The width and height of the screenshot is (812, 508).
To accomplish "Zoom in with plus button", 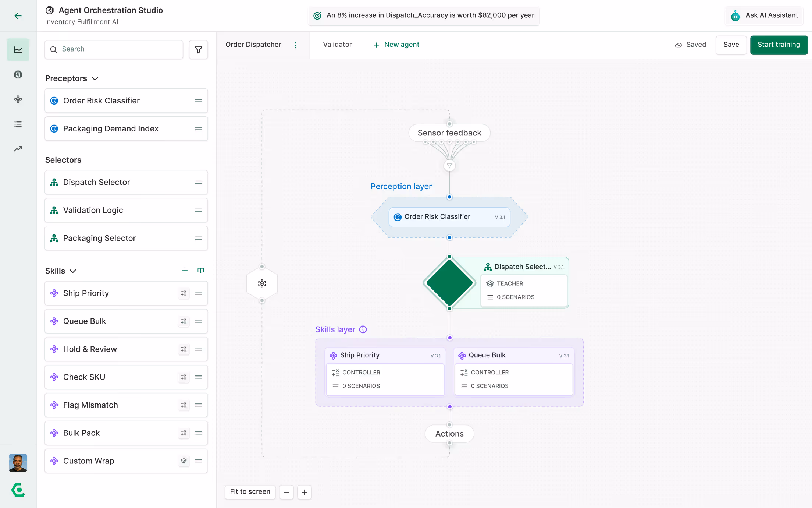I will coord(304,492).
